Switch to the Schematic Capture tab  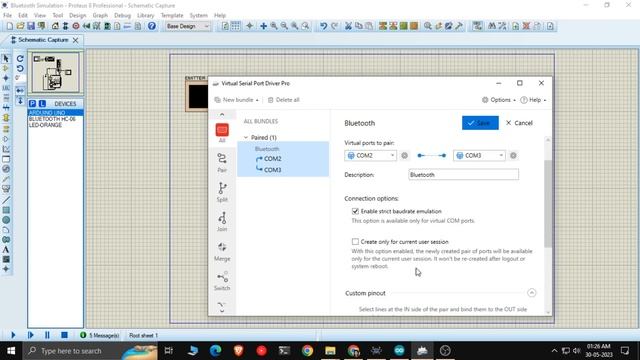pos(43,40)
